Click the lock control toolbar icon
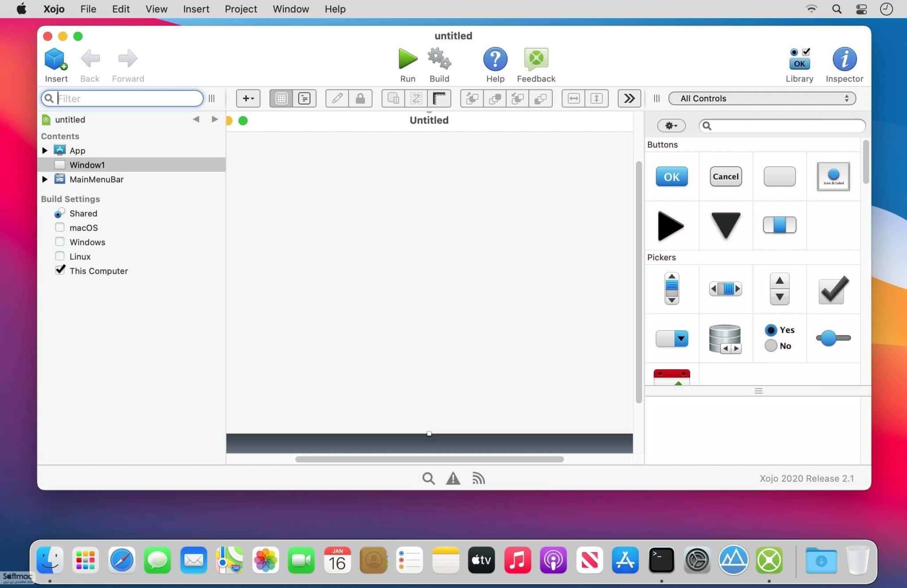The width and height of the screenshot is (907, 588). (x=360, y=98)
